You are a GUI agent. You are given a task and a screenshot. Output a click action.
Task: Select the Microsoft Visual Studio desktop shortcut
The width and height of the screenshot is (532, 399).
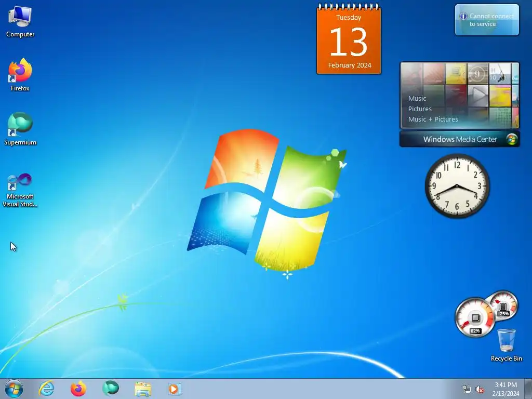tap(20, 190)
